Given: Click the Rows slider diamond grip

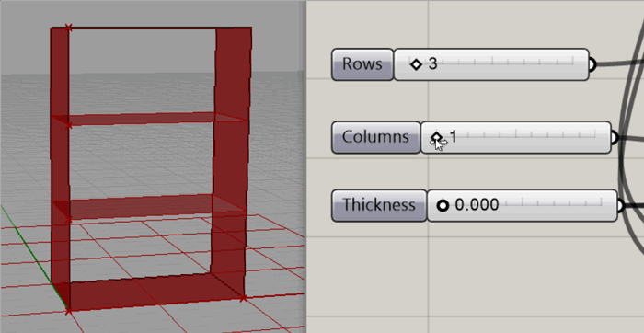Looking at the screenshot, I should (416, 64).
